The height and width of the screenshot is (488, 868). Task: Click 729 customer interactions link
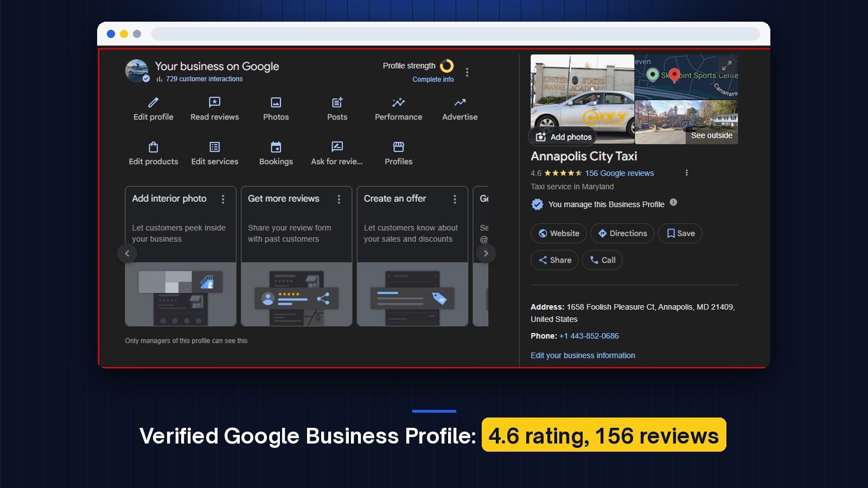tap(205, 79)
